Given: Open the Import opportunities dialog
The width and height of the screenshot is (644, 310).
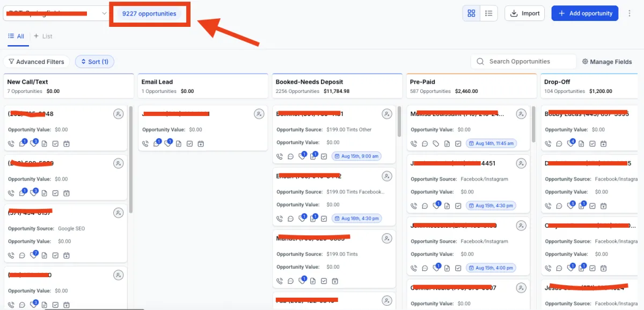Looking at the screenshot, I should (x=524, y=13).
